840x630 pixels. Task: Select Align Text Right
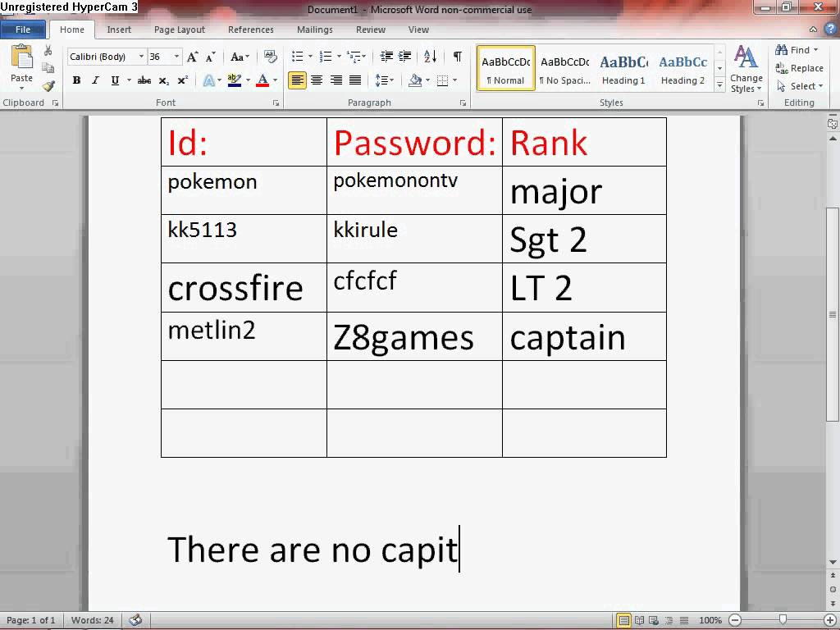coord(336,80)
